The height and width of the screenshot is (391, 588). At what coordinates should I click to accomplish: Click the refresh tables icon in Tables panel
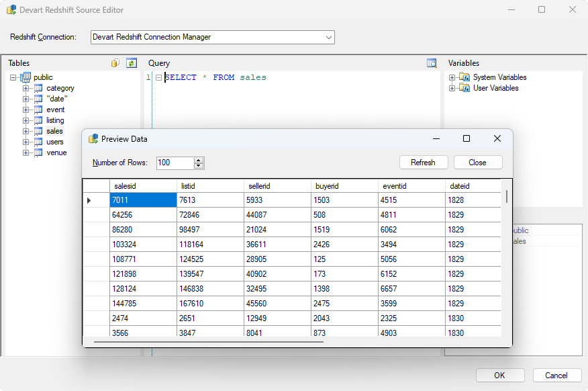pos(132,63)
